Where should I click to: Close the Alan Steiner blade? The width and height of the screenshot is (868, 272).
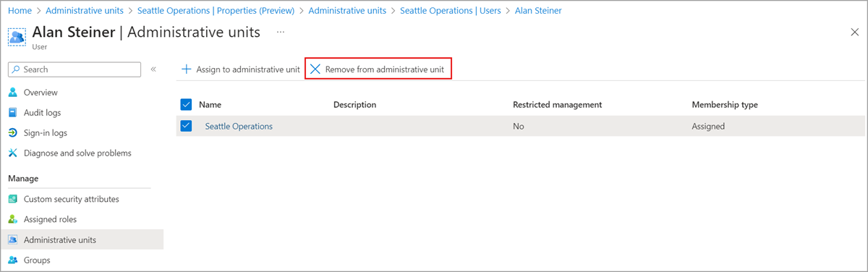click(855, 33)
